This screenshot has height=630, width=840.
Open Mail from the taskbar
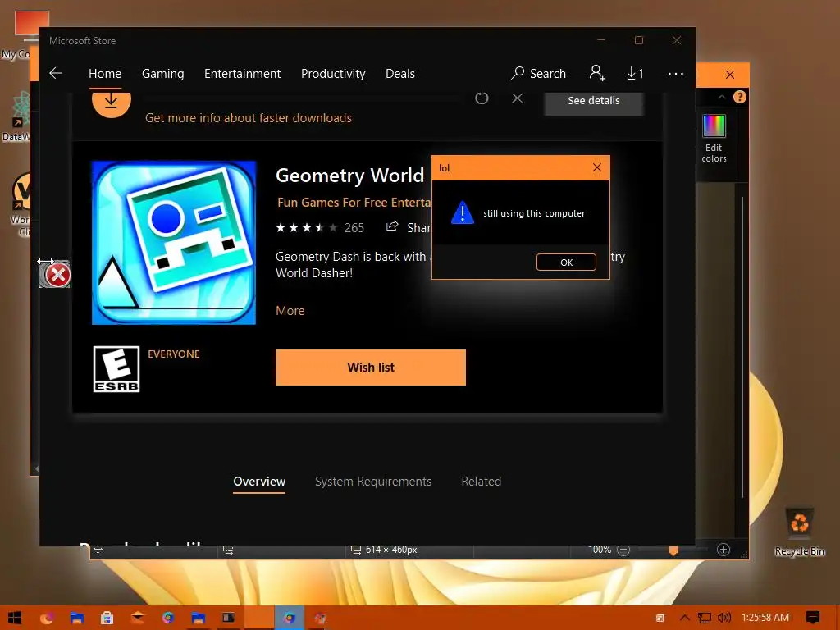tap(137, 618)
